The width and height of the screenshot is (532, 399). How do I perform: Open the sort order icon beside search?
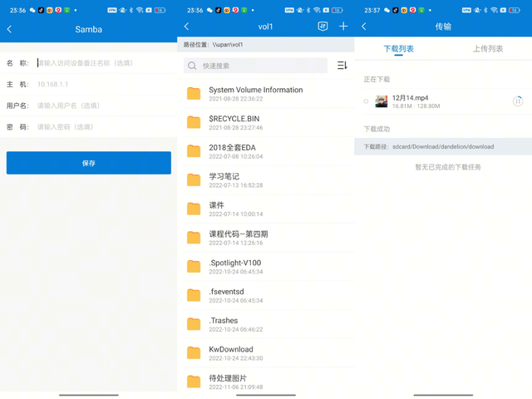[x=342, y=65]
